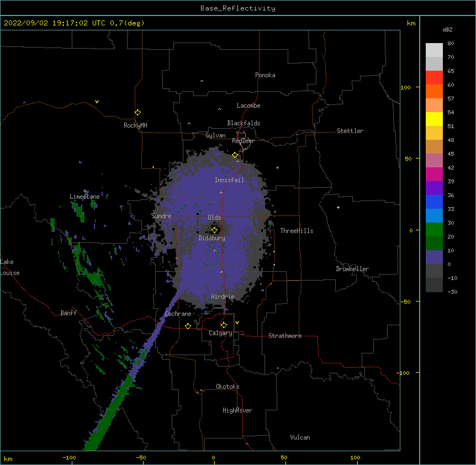Click the red 60-65 dBZ legend swatch
Viewport: 476px width, 465px height.
tap(434, 78)
